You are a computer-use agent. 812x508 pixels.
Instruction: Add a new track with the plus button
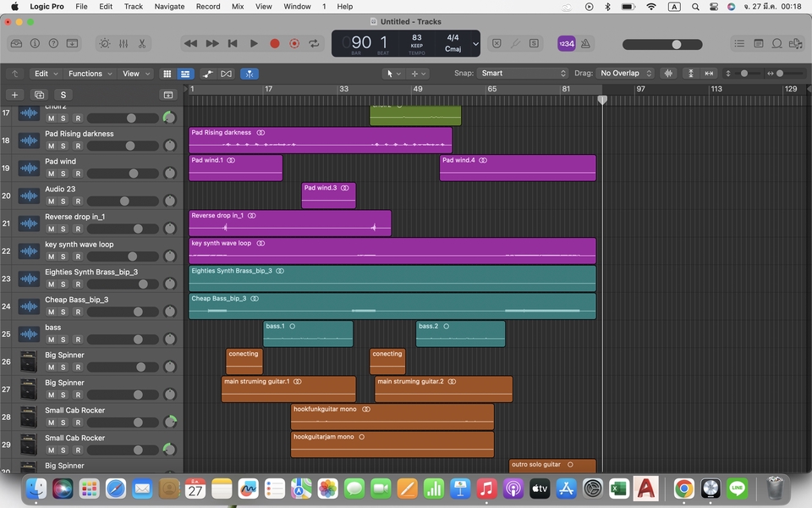click(x=13, y=94)
